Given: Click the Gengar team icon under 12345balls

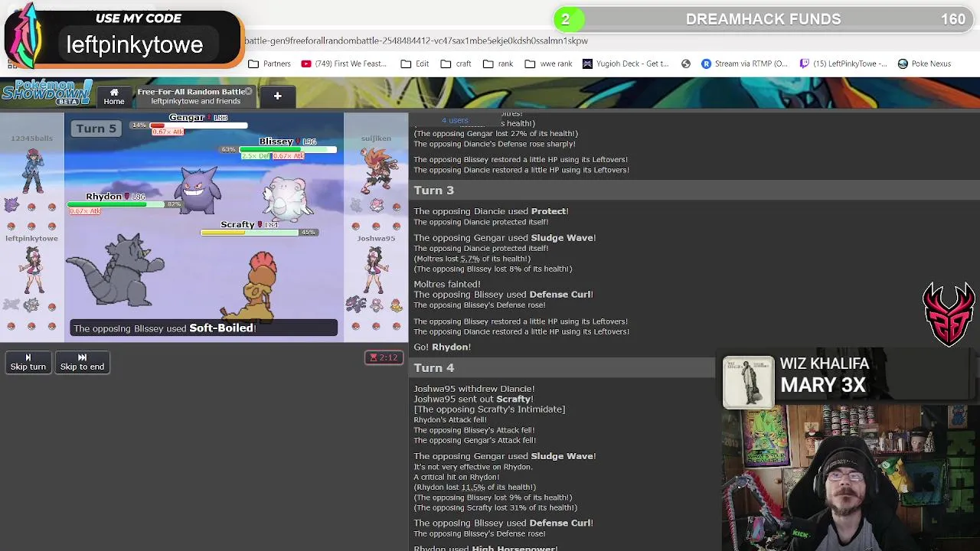Looking at the screenshot, I should pyautogui.click(x=11, y=205).
